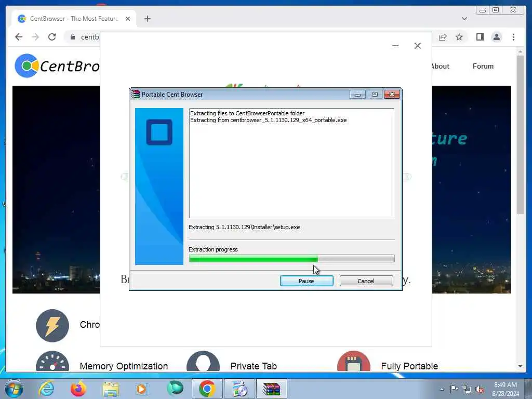Viewport: 532px width, 399px height.
Task: Open Action Center flag icon
Action: coord(454,389)
